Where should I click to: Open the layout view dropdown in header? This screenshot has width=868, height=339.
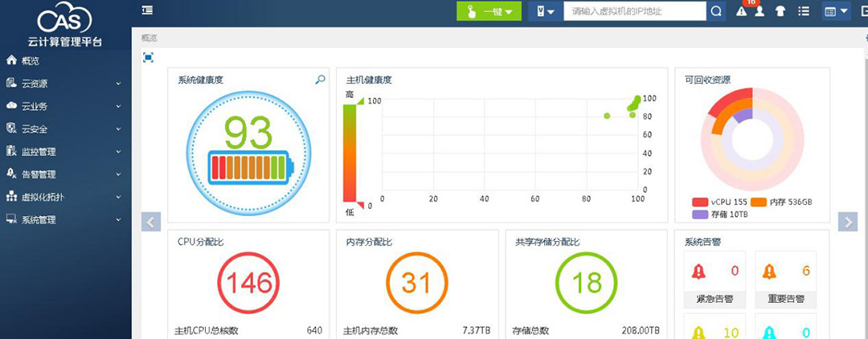(x=836, y=11)
